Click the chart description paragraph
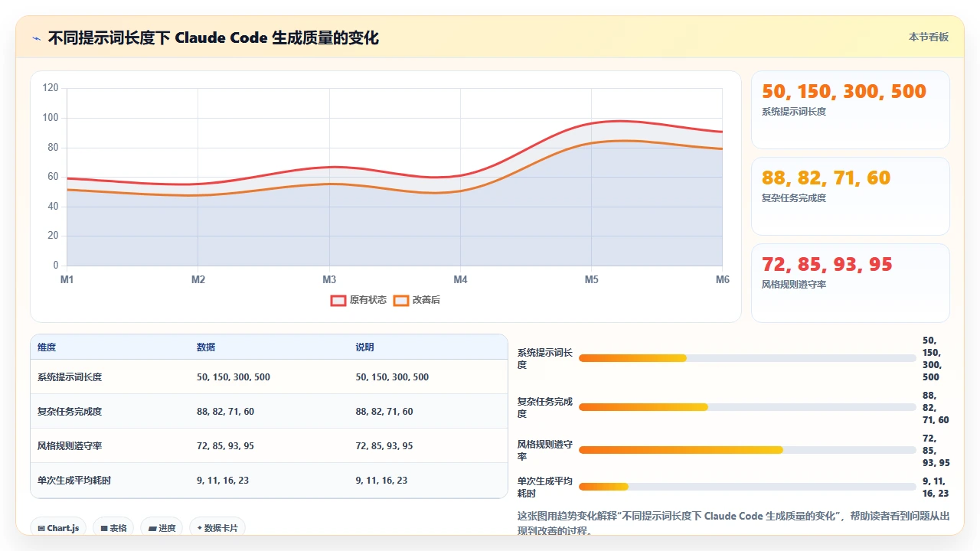980x551 pixels. point(734,523)
